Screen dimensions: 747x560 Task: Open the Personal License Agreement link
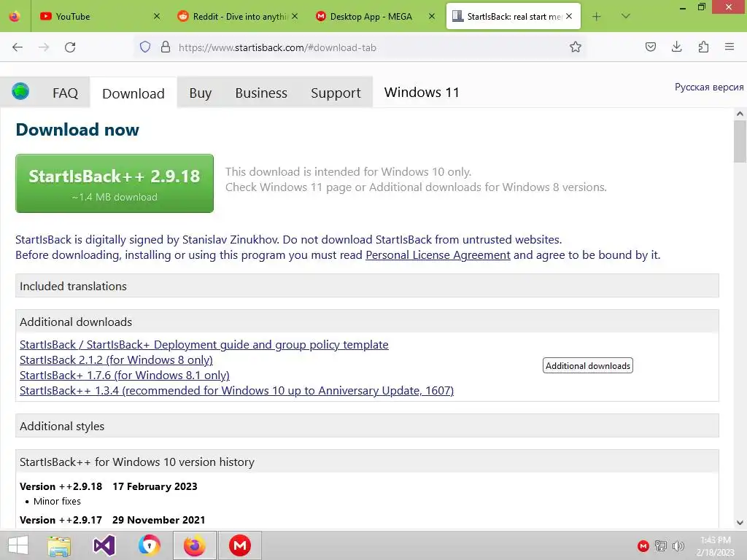[438, 255]
